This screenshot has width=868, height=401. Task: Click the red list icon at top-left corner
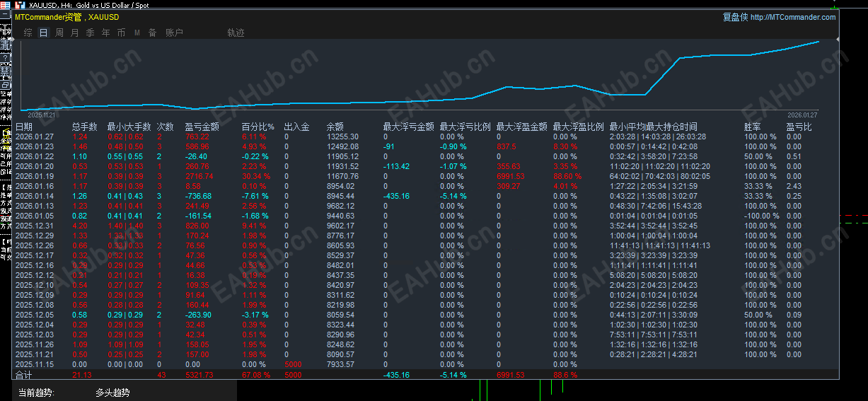click(x=5, y=4)
